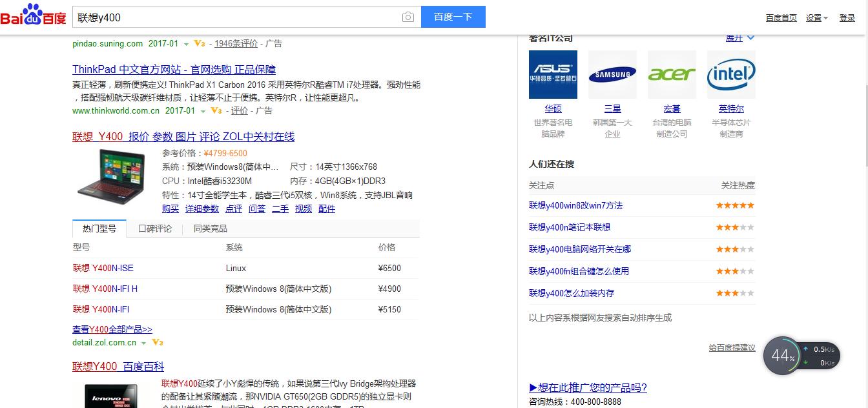This screenshot has height=408, width=868.
Task: Open the 二手 link
Action: [280, 209]
